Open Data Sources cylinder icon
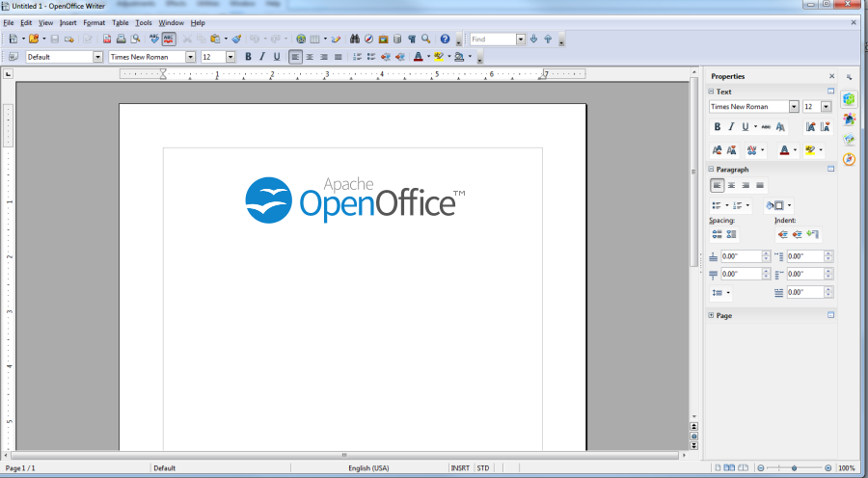868x478 pixels. 397,39
